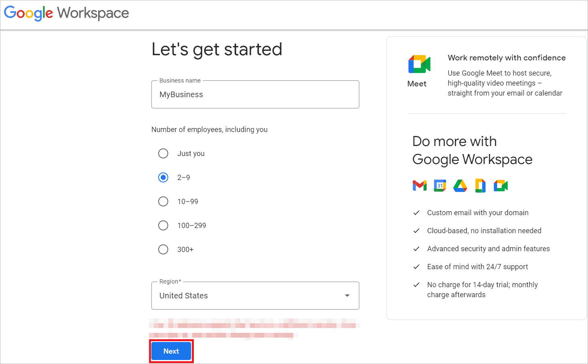Click 'Do more with Google Workspace' heading

coord(472,150)
